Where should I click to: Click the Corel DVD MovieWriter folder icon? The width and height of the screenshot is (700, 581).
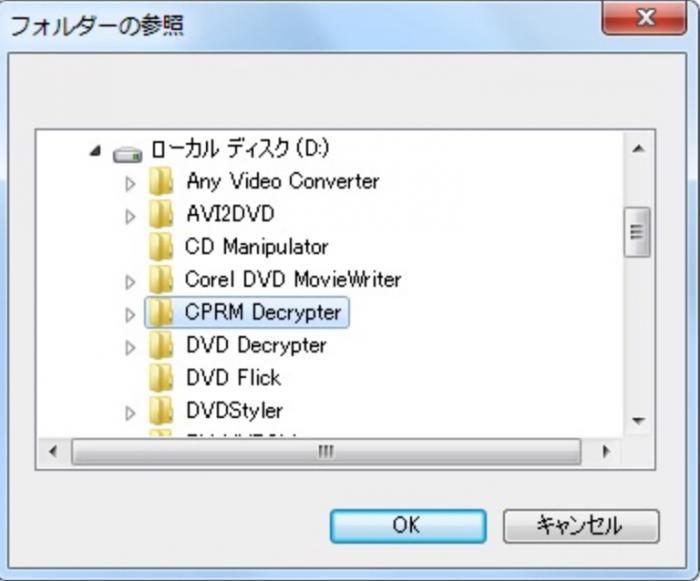click(161, 280)
